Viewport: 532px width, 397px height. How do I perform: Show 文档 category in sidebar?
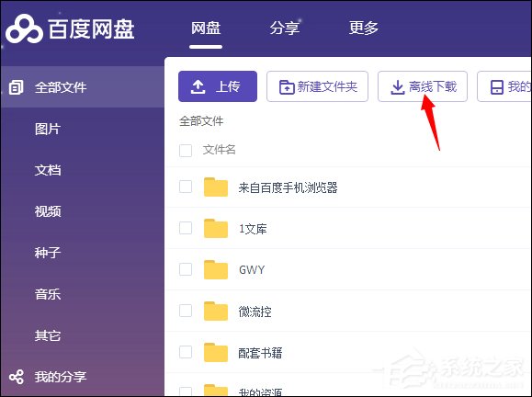pos(48,170)
